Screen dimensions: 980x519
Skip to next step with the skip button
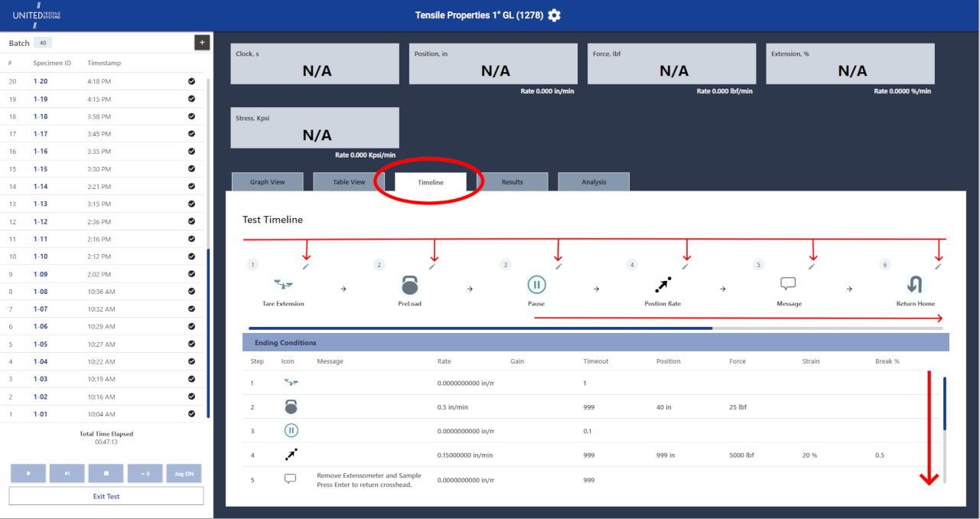pyautogui.click(x=67, y=474)
